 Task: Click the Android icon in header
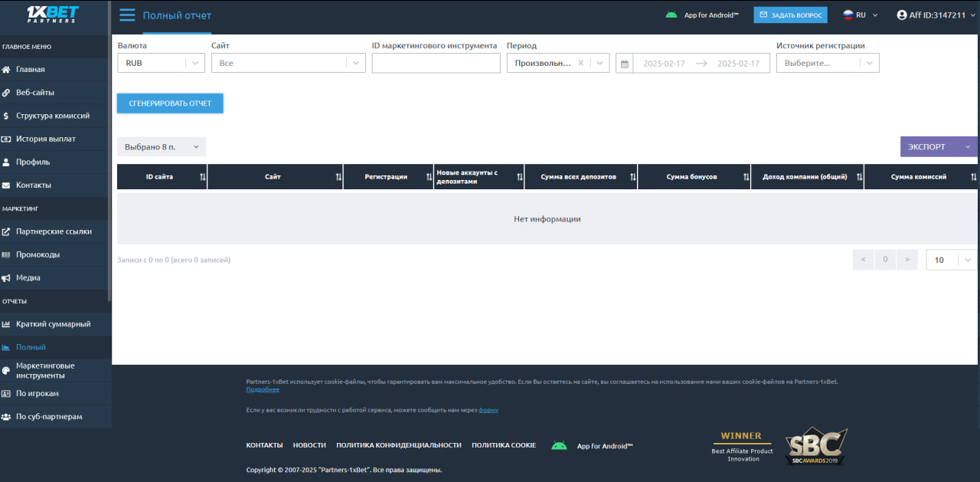tap(671, 15)
